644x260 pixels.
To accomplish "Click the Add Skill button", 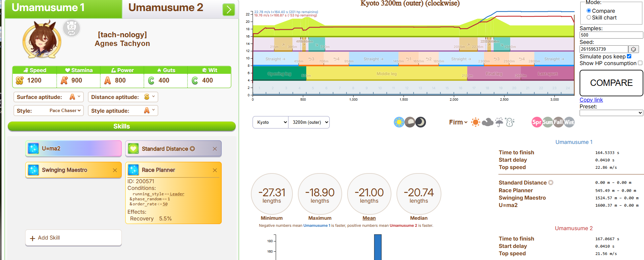I will pyautogui.click(x=73, y=238).
